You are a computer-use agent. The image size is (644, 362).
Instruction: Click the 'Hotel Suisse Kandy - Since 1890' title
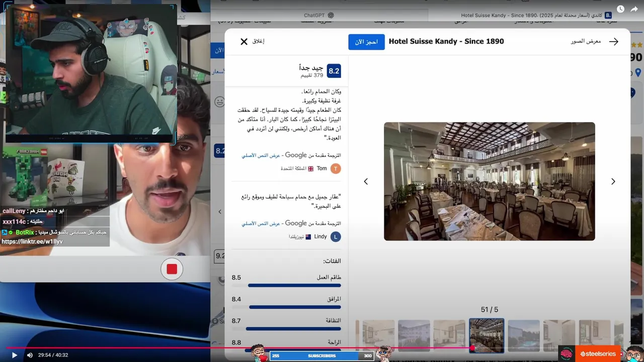tap(446, 41)
